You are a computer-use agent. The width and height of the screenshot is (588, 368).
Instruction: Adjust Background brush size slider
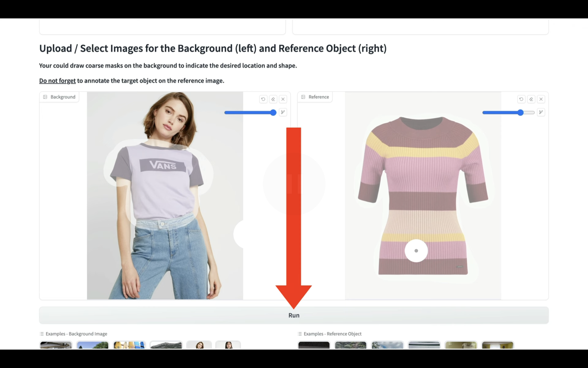pos(250,112)
